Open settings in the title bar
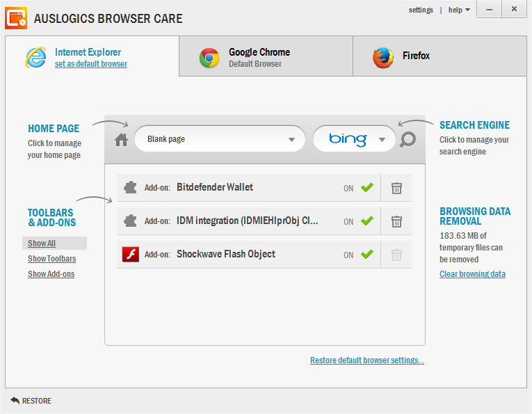Screen dimensions: 532x414 coord(421,10)
